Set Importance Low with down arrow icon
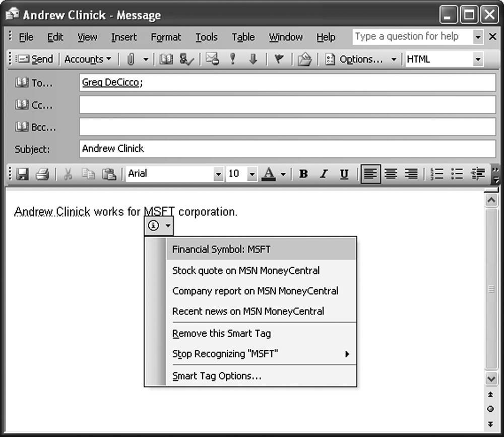Viewport: 504px width, 437px height. pyautogui.click(x=254, y=59)
